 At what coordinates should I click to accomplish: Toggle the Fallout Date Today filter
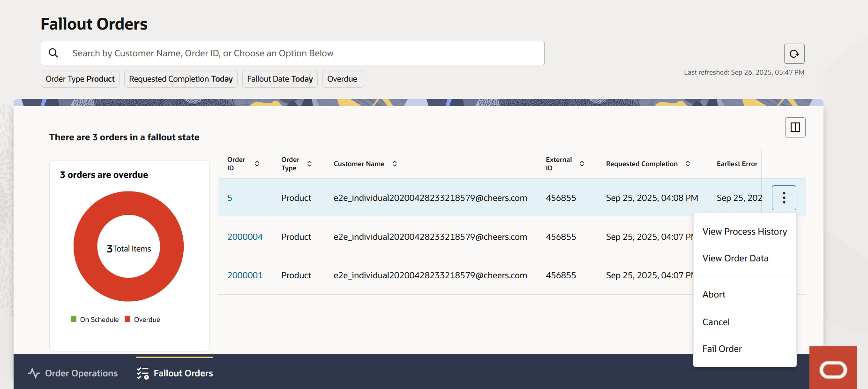tap(280, 79)
